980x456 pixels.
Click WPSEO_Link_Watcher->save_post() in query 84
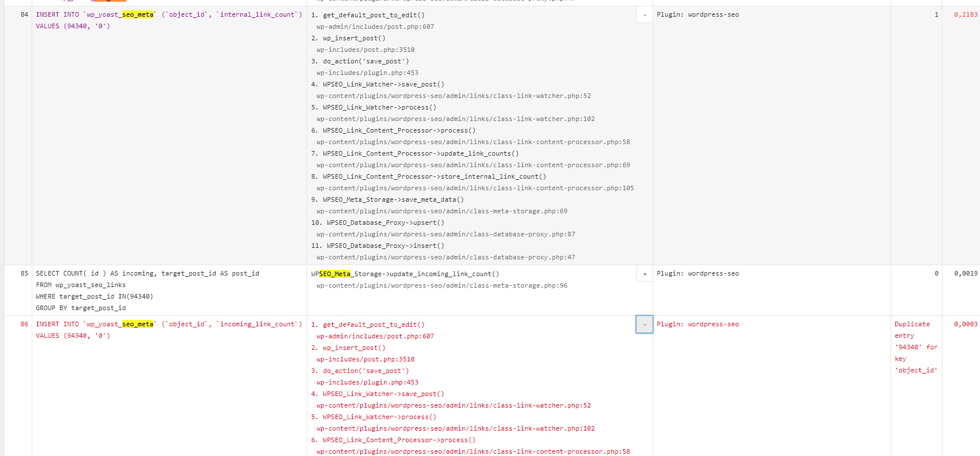(383, 85)
